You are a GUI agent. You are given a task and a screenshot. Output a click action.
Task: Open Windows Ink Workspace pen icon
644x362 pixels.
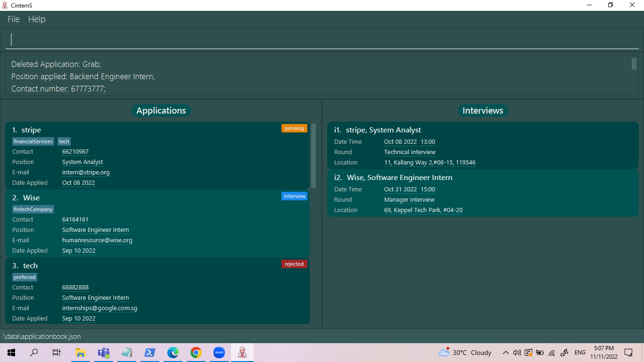[x=563, y=353]
